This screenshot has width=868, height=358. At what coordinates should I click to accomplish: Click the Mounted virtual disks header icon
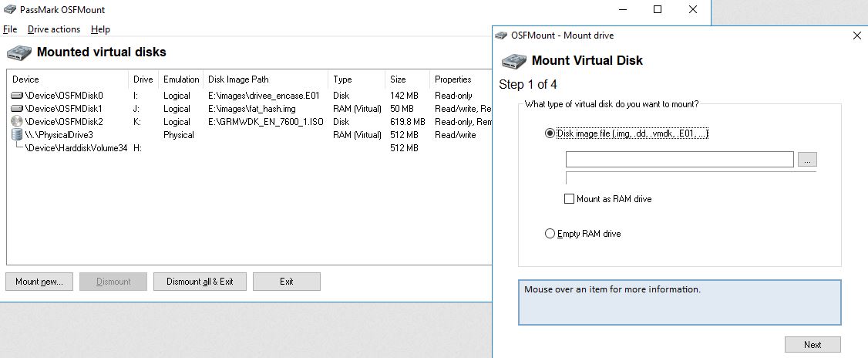(x=19, y=52)
